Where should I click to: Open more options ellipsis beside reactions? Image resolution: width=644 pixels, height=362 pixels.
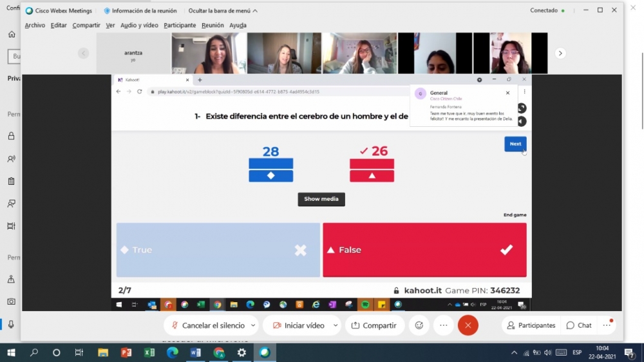click(x=444, y=325)
